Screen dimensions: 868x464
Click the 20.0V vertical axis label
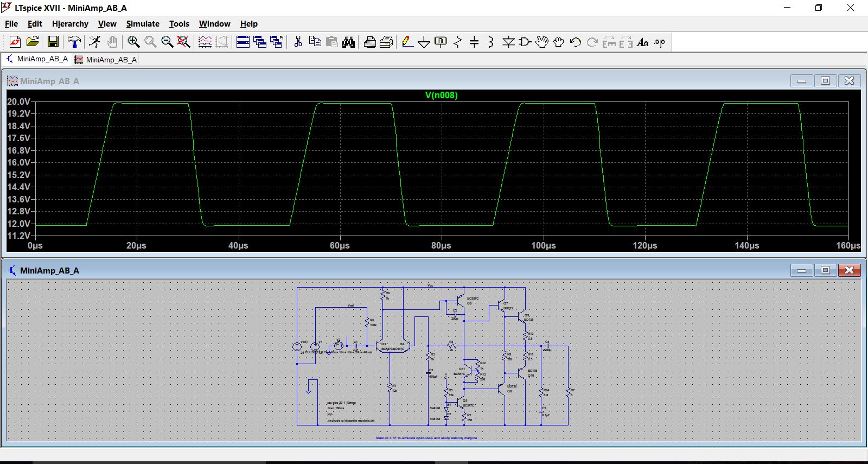coord(19,102)
